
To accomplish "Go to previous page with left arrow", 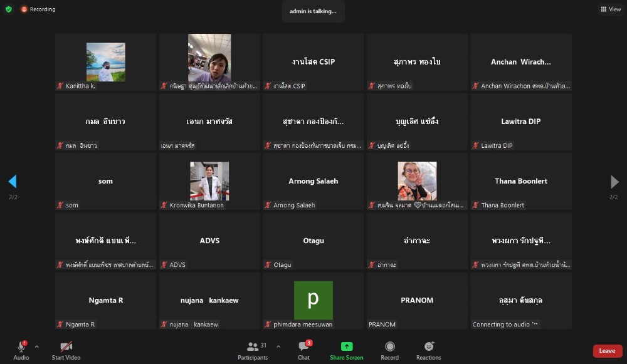I will click(12, 182).
